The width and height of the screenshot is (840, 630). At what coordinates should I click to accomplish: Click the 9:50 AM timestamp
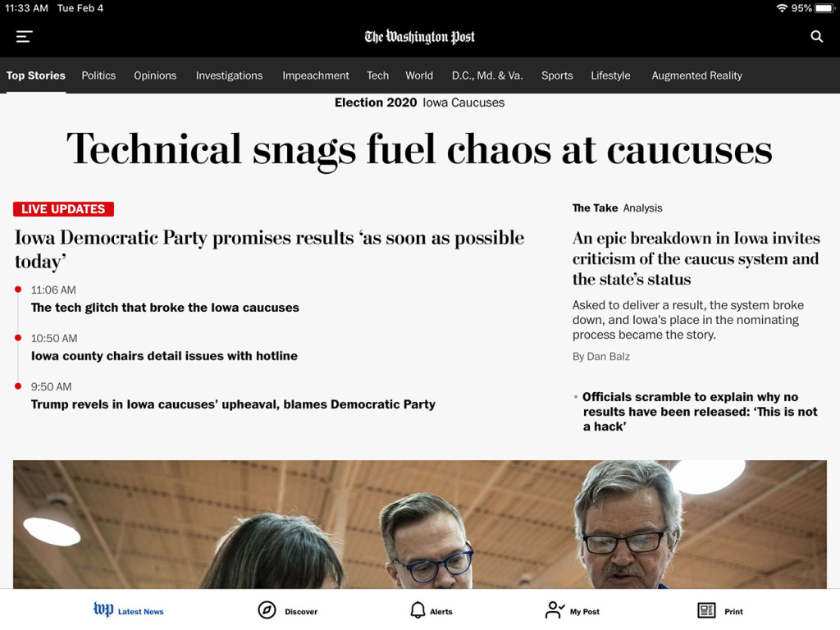[51, 386]
